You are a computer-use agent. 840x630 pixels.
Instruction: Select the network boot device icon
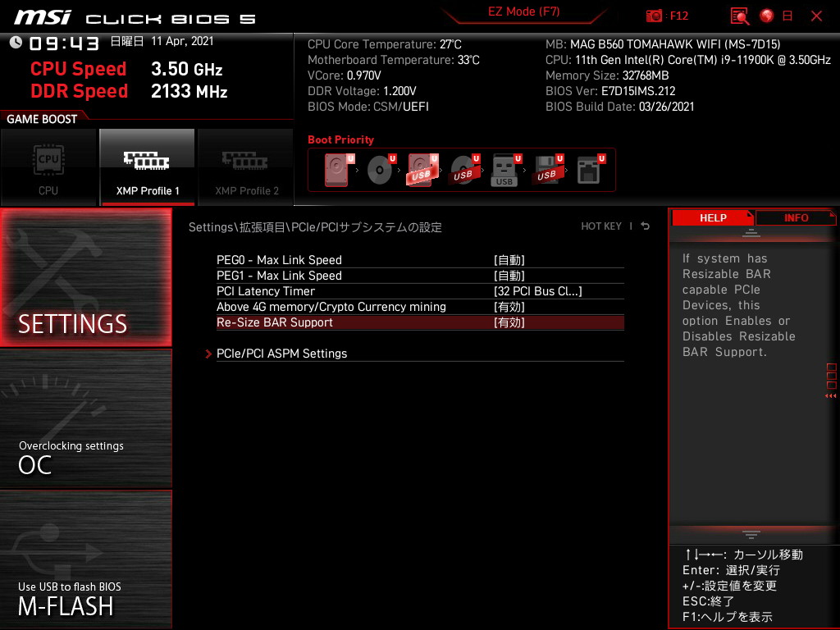591,170
